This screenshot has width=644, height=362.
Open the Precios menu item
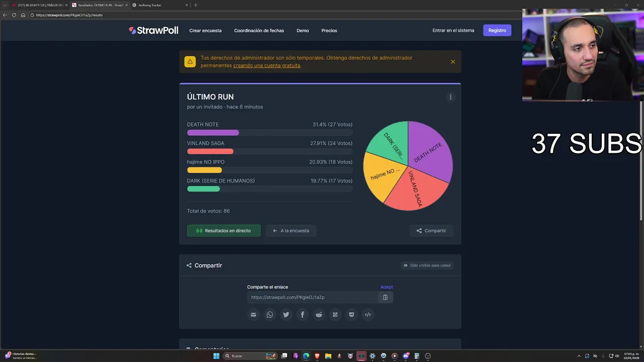329,31
